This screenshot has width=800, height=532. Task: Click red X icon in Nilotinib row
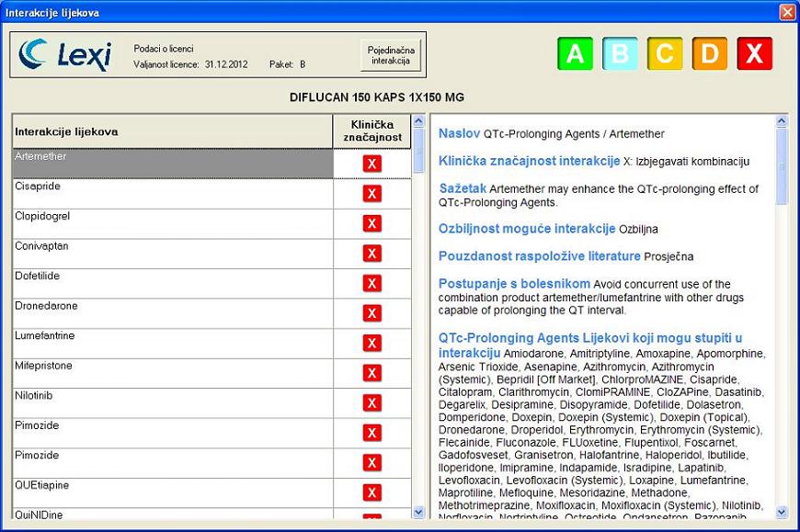pos(371,402)
